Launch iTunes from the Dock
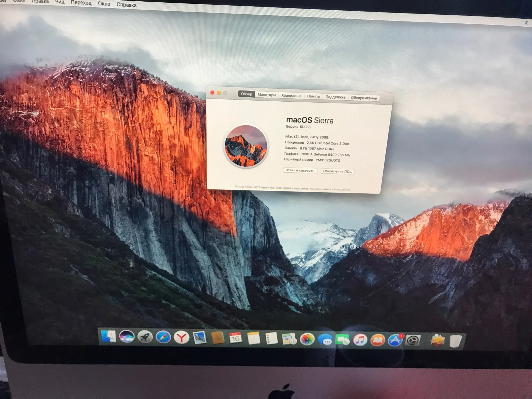 click(360, 340)
